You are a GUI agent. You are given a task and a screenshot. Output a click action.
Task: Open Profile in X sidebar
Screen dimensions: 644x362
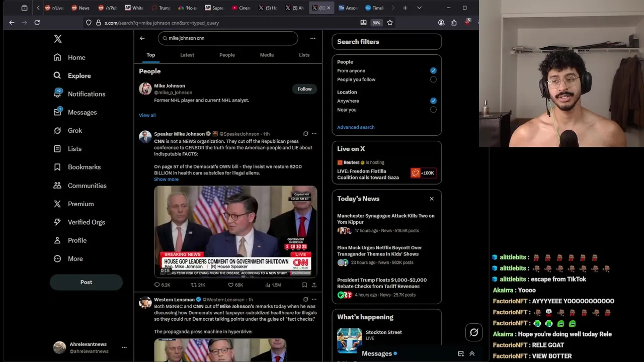coord(70,240)
